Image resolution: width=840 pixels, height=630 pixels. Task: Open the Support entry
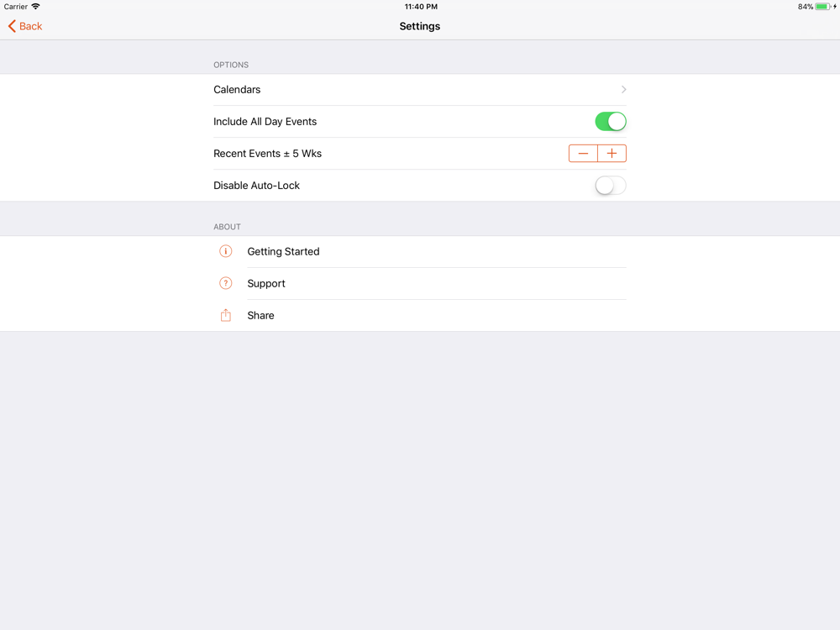point(420,283)
